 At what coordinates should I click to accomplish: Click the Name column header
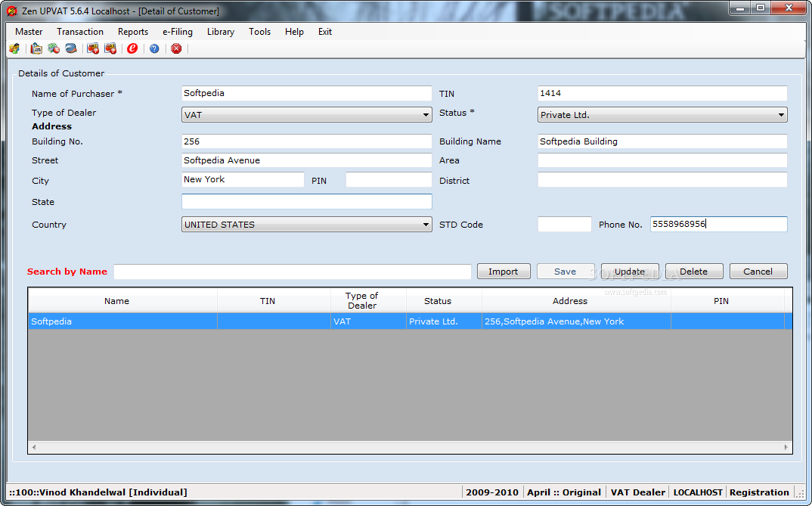[x=122, y=300]
